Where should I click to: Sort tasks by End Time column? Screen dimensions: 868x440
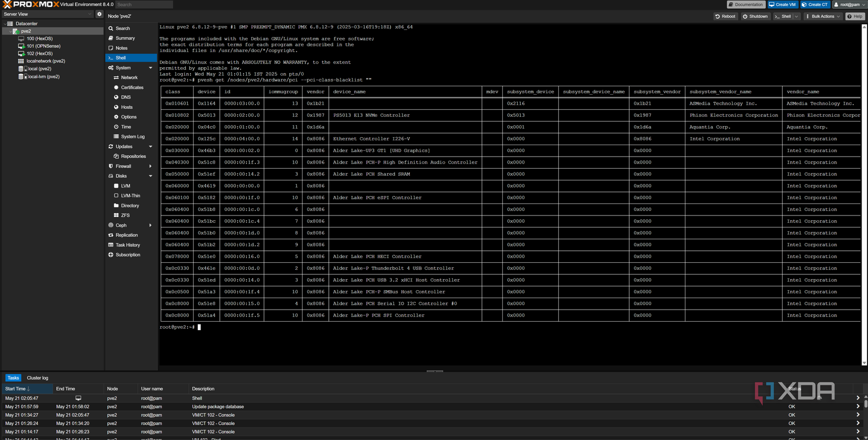click(78, 389)
